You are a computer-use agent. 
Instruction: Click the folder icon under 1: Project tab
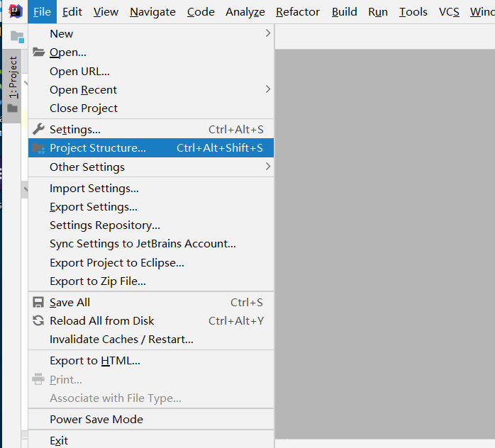pos(13,108)
